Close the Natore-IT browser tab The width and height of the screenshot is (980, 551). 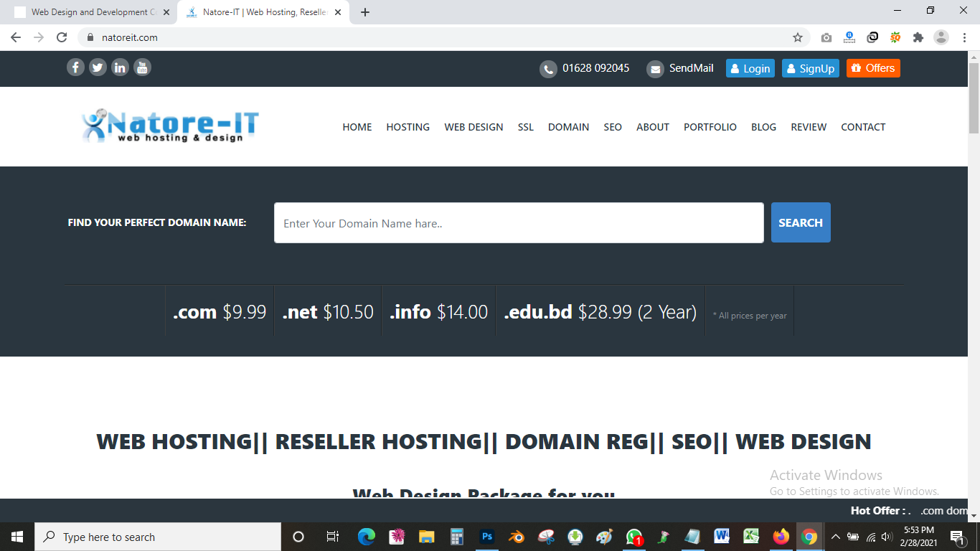(338, 12)
